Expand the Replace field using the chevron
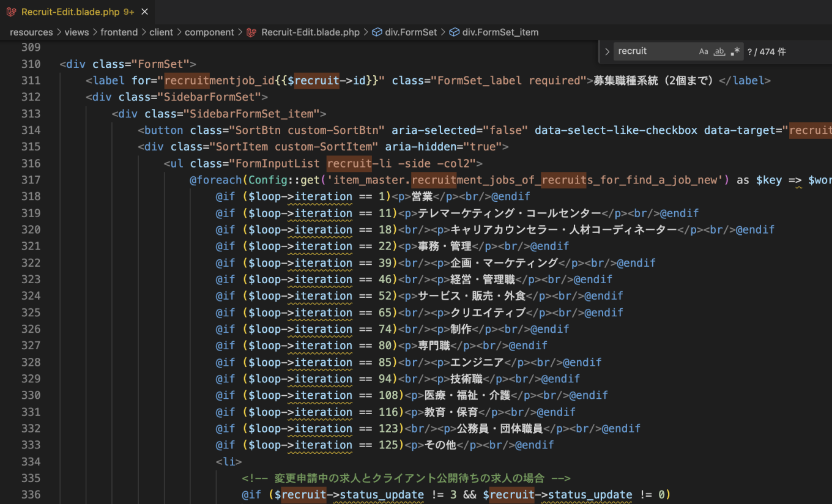 (x=607, y=51)
